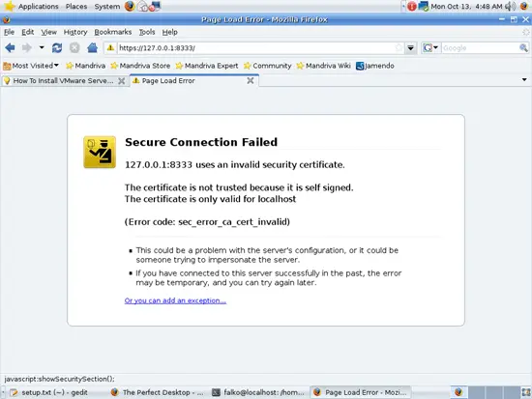Open the View menu
Image resolution: width=532 pixels, height=399 pixels.
coord(49,32)
